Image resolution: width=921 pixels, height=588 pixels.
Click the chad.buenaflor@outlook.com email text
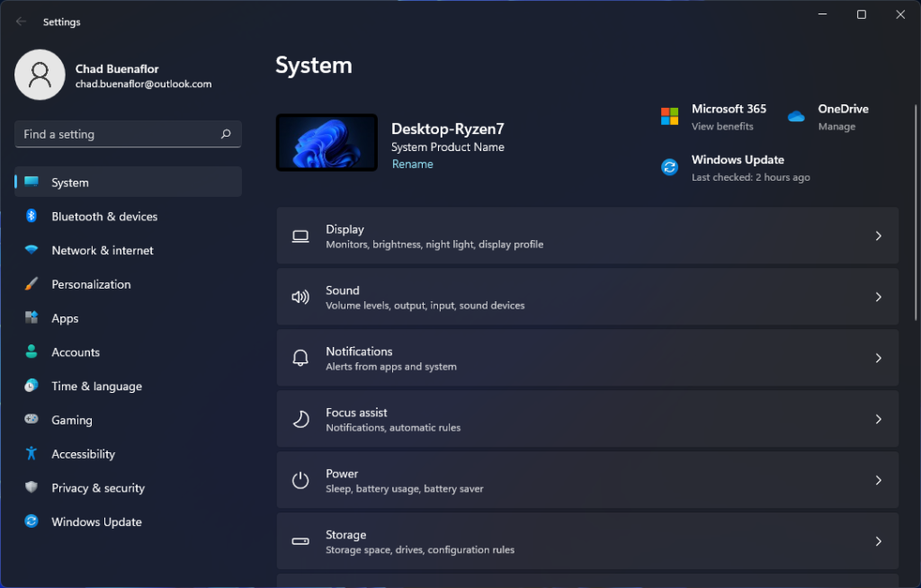click(143, 84)
